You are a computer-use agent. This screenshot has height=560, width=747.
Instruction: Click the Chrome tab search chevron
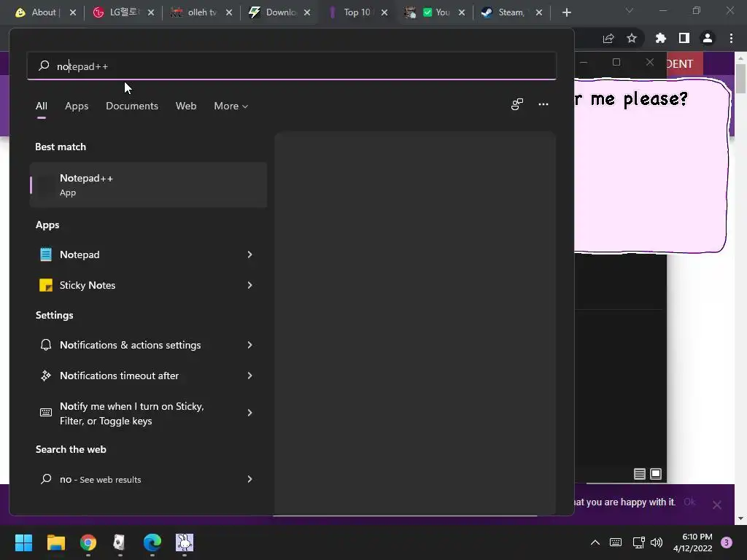[x=630, y=10]
